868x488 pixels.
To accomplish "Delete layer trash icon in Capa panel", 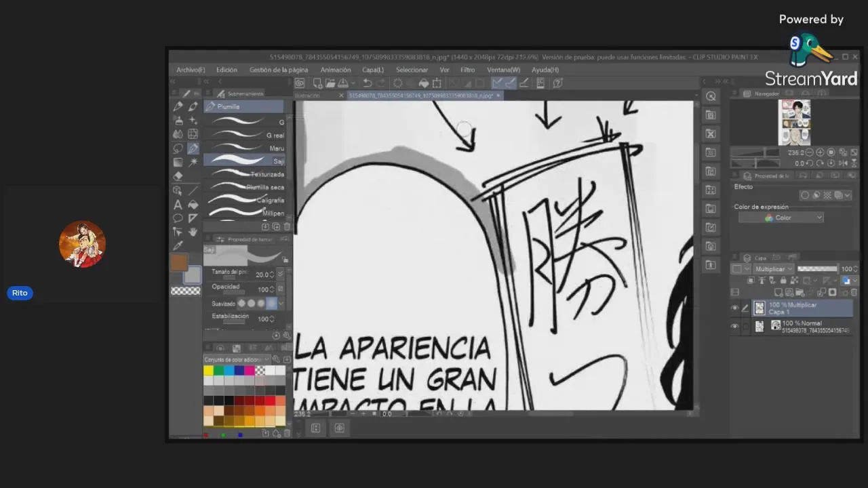I will pos(854,293).
